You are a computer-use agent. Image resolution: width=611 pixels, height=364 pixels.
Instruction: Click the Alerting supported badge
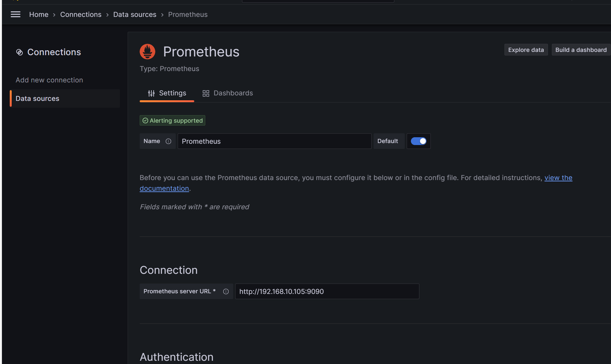pos(172,120)
